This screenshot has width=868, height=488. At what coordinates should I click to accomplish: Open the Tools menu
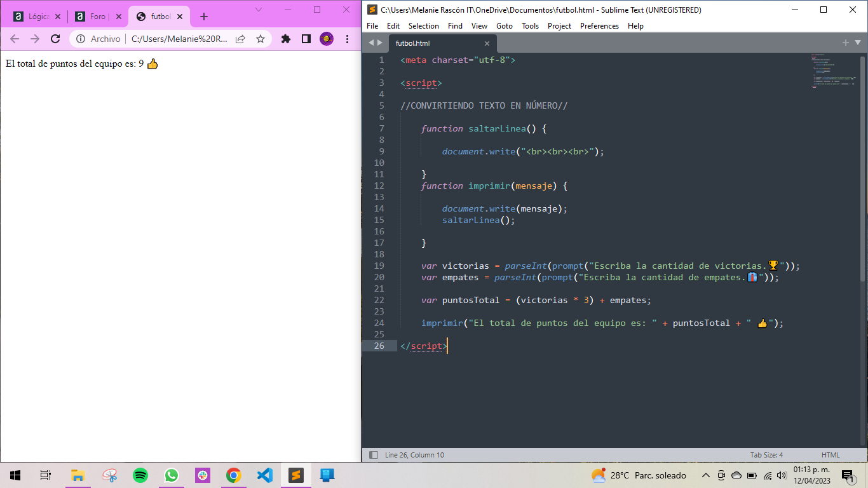(530, 26)
